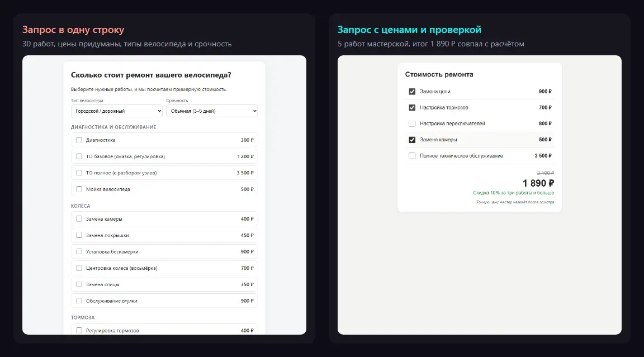Tick the Диагностика checkbox
Image resolution: width=644 pixels, height=357 pixels.
79,140
